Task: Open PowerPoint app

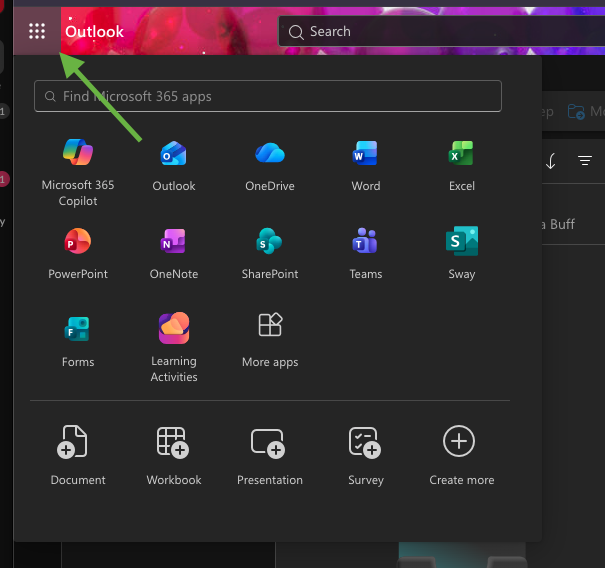Action: pos(78,254)
